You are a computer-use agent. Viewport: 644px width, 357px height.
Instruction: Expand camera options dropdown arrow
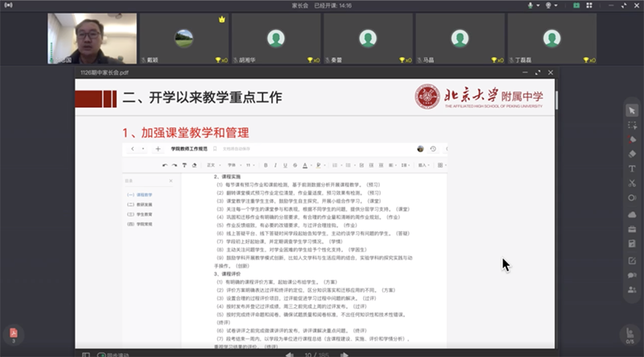pyautogui.click(x=558, y=5)
